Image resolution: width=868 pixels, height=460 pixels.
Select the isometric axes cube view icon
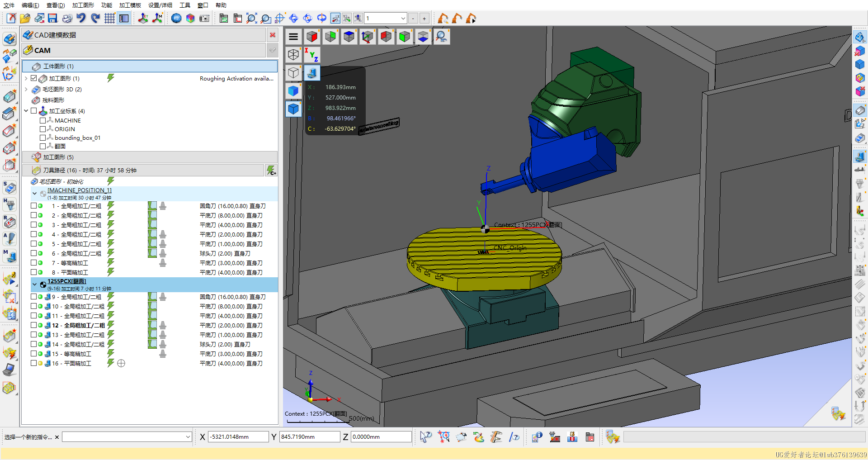(x=368, y=37)
